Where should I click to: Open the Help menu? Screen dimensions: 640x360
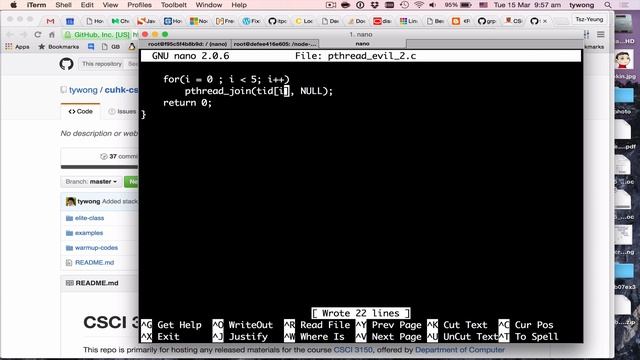click(x=239, y=5)
